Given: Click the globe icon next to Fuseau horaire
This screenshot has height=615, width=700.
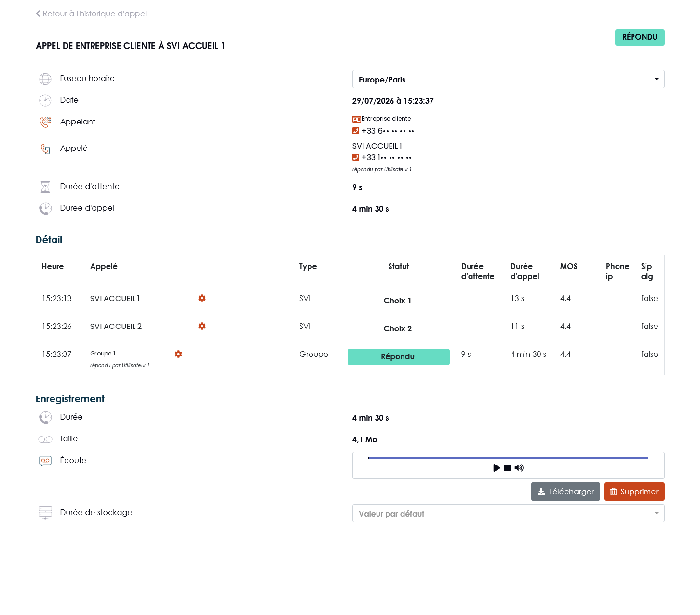Looking at the screenshot, I should (45, 79).
